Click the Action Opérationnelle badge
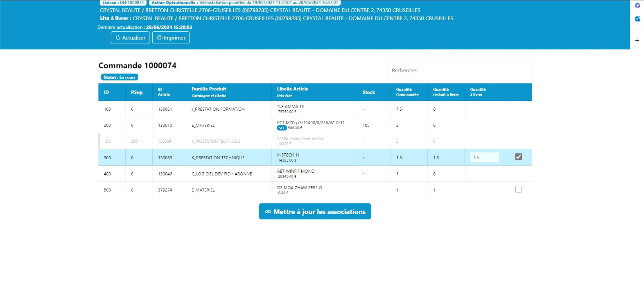The height and width of the screenshot is (296, 644). (245, 3)
